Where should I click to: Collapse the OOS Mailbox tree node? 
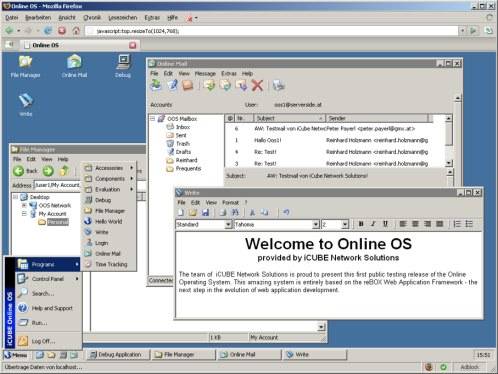[152, 119]
